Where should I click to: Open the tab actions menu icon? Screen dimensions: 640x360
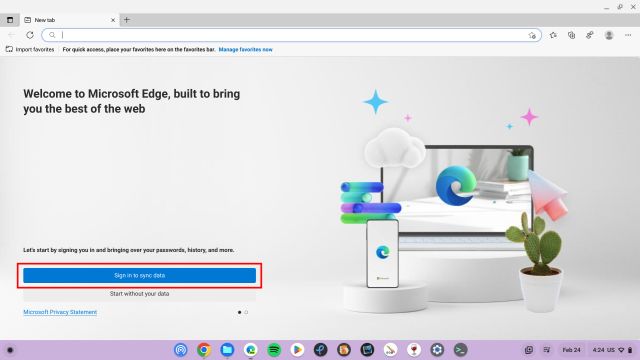(10, 20)
